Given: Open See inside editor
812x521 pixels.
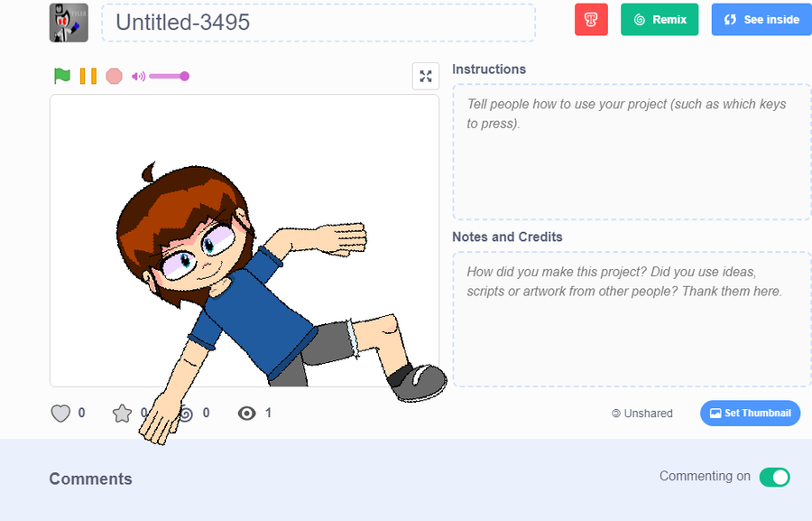Looking at the screenshot, I should coord(761,20).
